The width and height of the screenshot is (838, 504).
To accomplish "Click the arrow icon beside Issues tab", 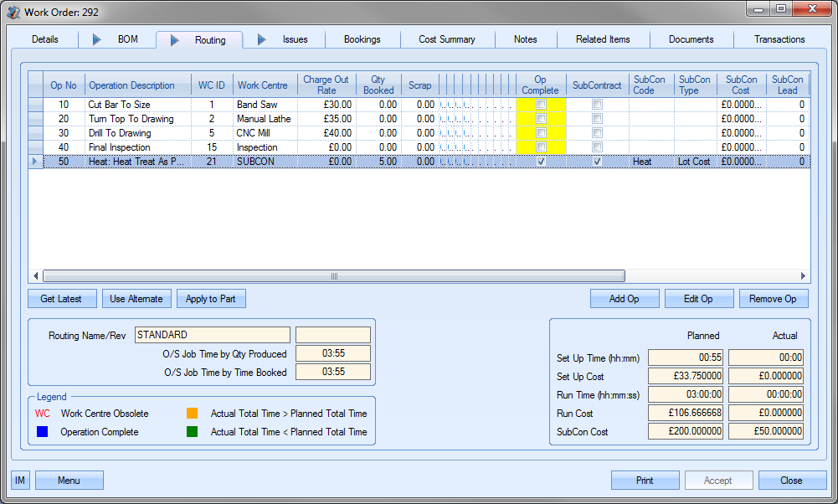I will tap(262, 39).
